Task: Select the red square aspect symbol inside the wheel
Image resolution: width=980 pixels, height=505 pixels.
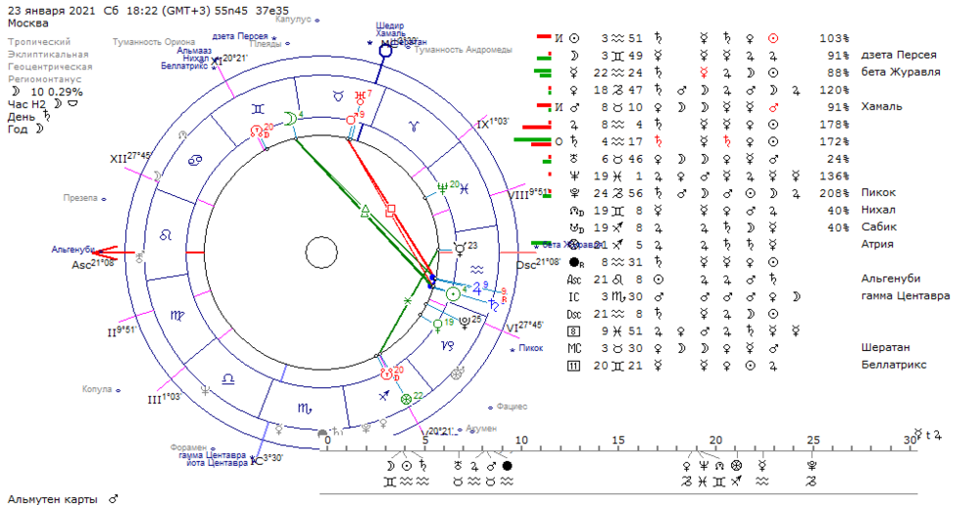Action: (x=391, y=210)
